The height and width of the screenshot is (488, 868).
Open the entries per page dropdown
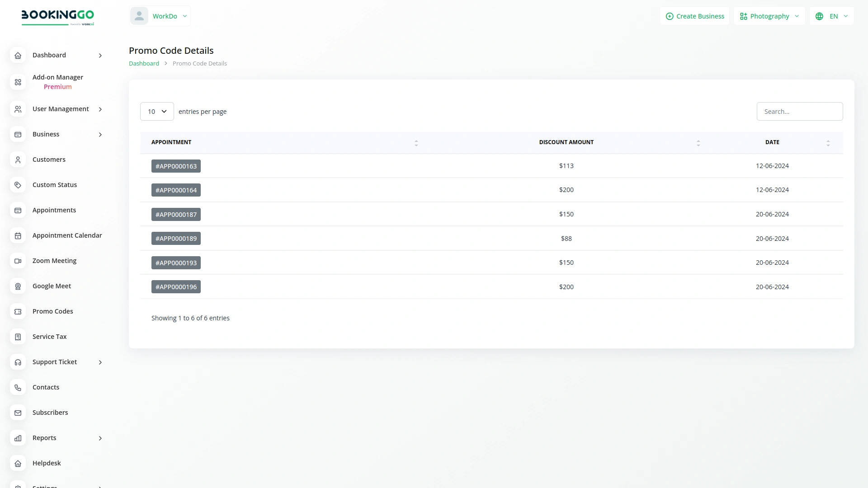156,111
